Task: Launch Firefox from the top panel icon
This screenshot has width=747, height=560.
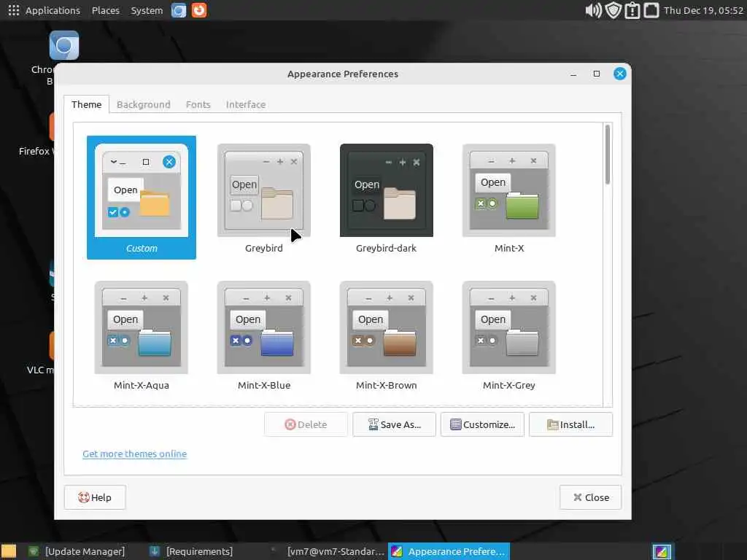Action: 199,10
